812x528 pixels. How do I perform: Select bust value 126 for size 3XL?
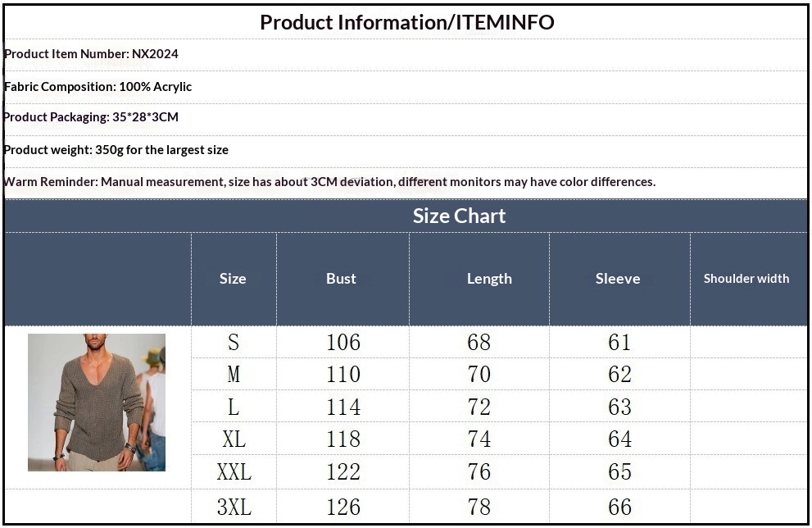point(342,507)
